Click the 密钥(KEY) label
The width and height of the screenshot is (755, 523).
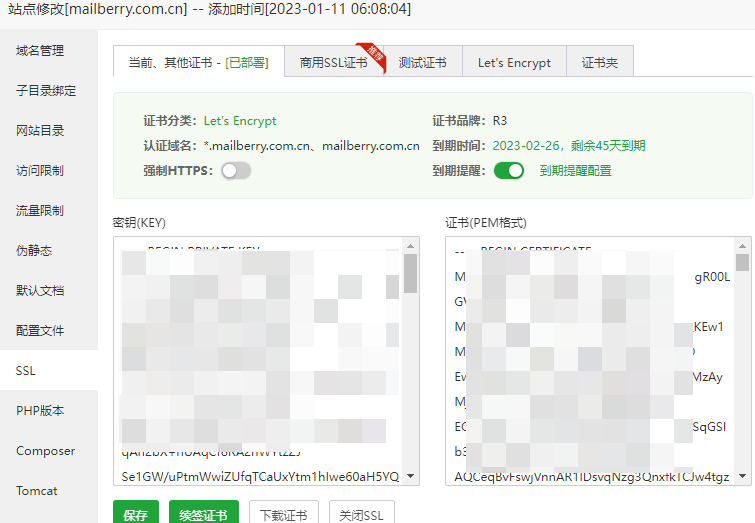click(x=139, y=222)
